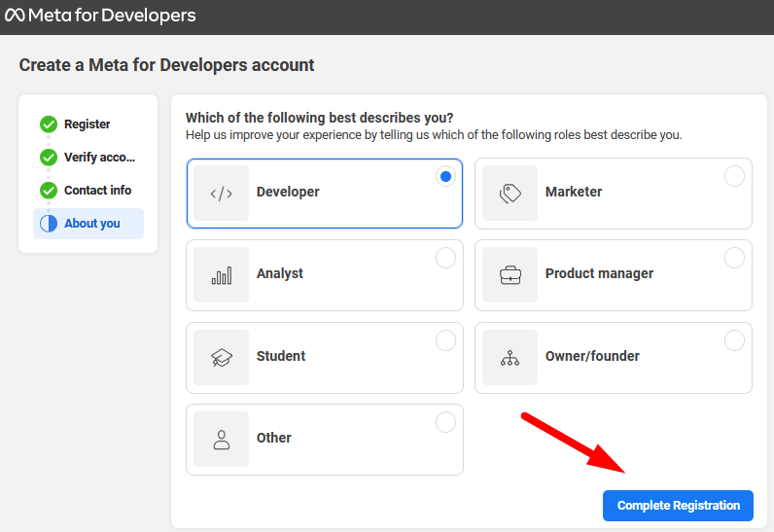Click the Complete Registration button
Image resolution: width=774 pixels, height=532 pixels.
point(678,506)
